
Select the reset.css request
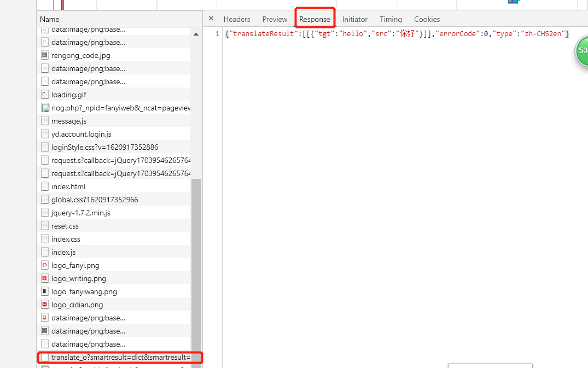[114, 226]
